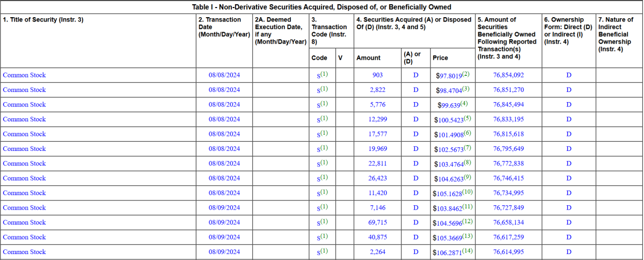Viewport: 644px width, 260px height.
Task: Click the Table I title heading
Action: point(321,7)
